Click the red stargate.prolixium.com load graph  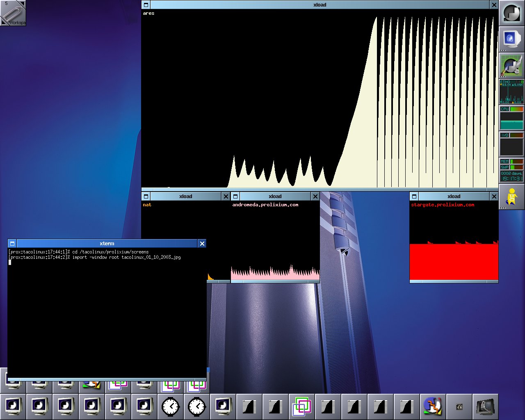coord(454,262)
